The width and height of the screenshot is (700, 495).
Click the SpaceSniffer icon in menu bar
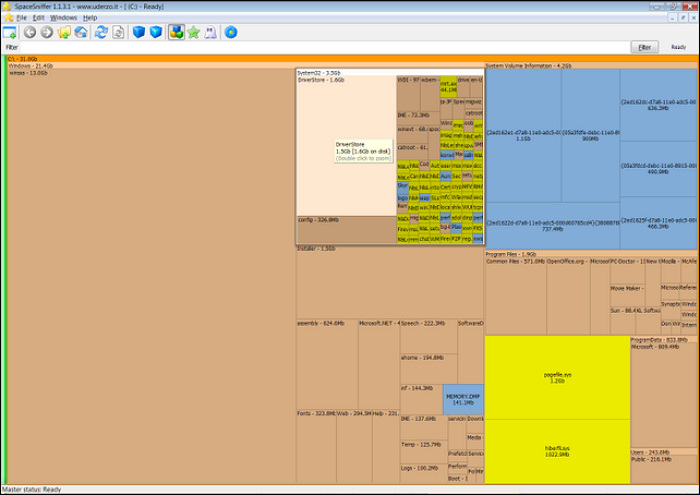click(x=8, y=18)
